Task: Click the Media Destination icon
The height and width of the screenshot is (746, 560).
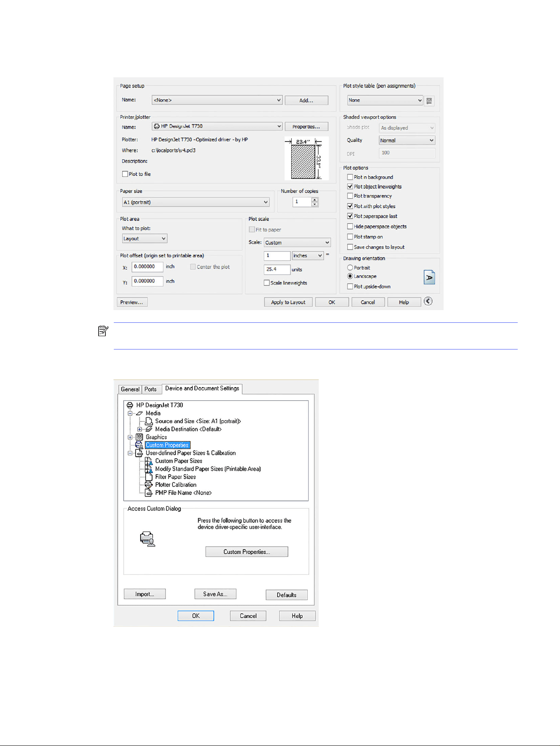Action: [x=149, y=429]
